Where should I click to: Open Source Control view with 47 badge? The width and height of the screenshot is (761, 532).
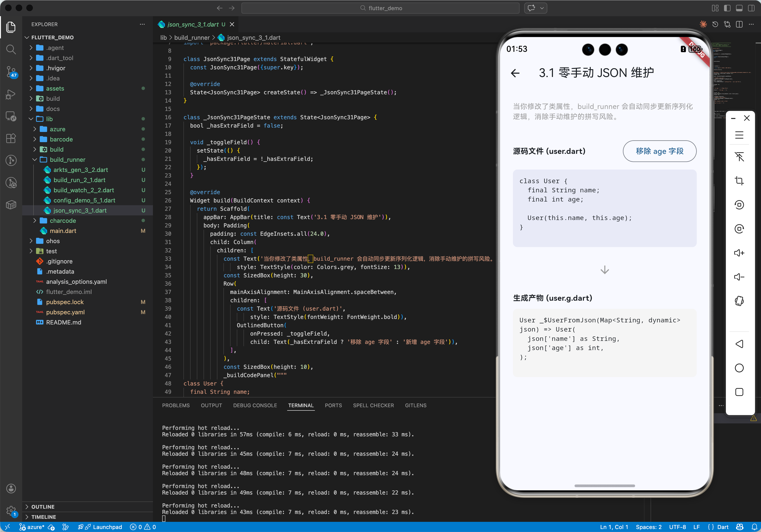[x=11, y=71]
